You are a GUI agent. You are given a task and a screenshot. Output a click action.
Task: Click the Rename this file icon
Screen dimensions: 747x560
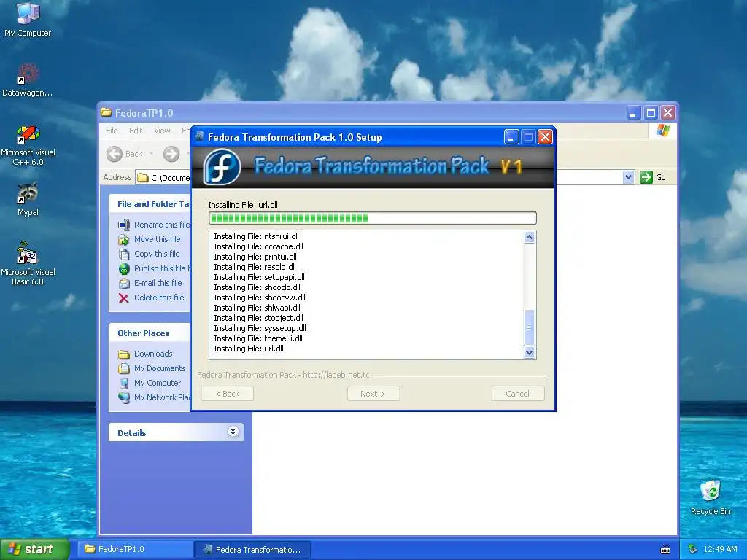tap(124, 225)
